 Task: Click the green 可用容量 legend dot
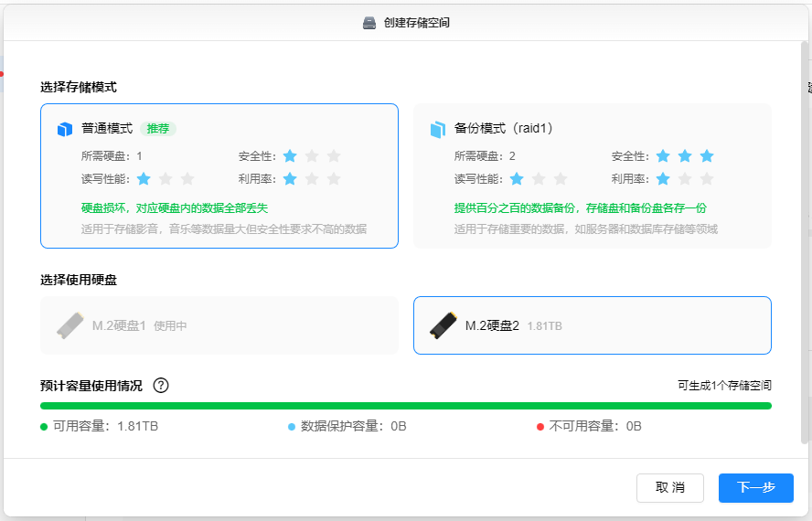[44, 427]
